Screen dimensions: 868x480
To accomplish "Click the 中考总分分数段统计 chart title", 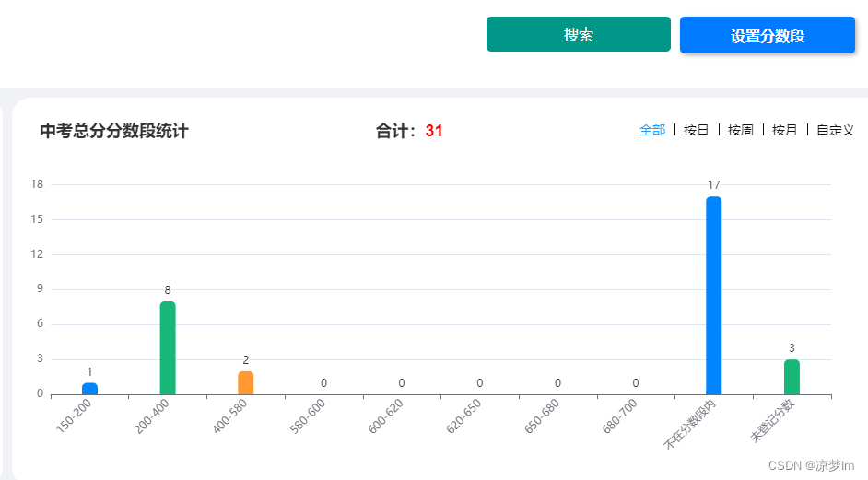I will pyautogui.click(x=114, y=131).
